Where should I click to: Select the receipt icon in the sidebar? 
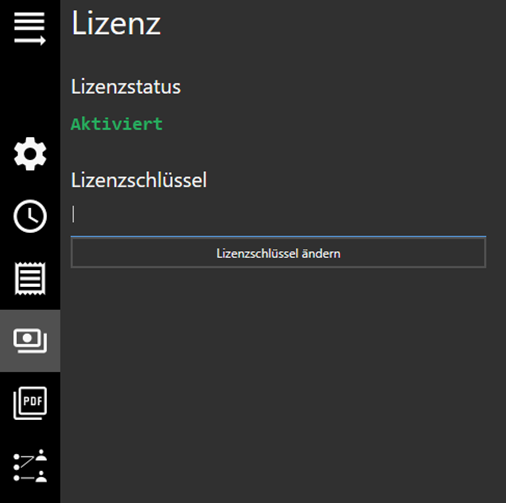(30, 278)
